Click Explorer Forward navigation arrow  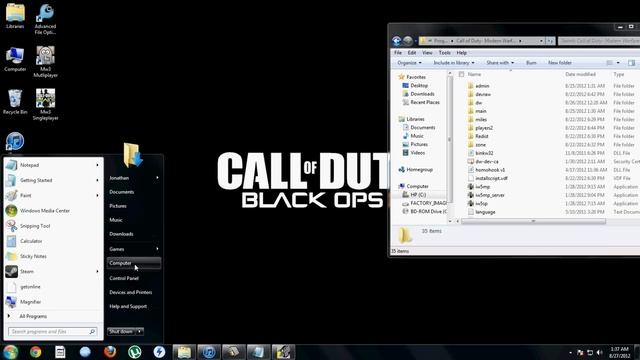click(x=407, y=41)
